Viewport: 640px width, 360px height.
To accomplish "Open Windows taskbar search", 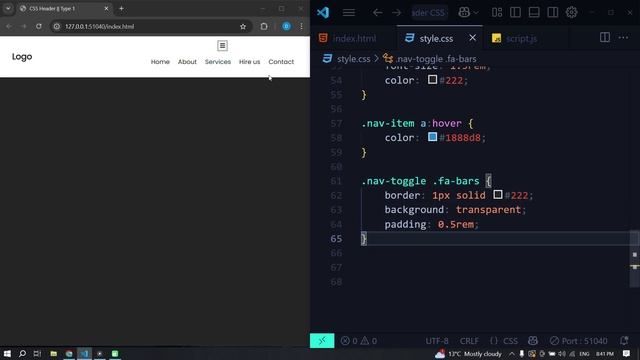I will tap(22, 353).
